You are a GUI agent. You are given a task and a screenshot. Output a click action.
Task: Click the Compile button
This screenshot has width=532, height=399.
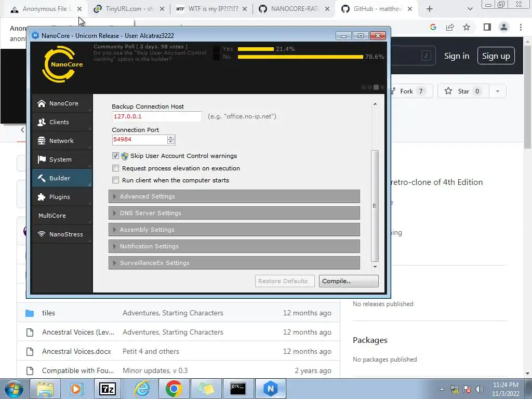tap(349, 281)
